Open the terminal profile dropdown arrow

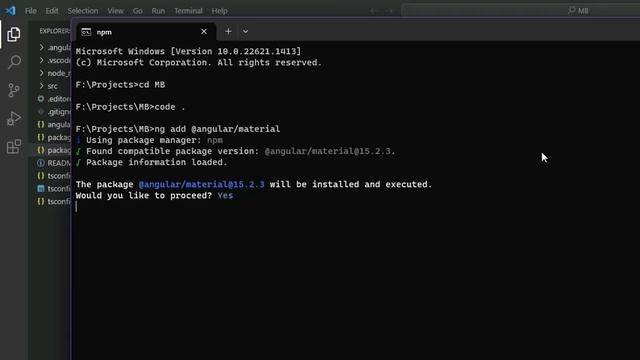click(245, 31)
